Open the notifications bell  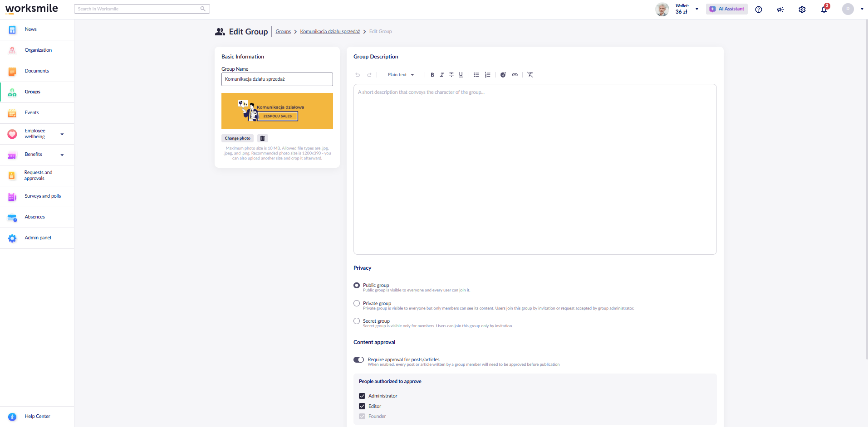(x=824, y=10)
